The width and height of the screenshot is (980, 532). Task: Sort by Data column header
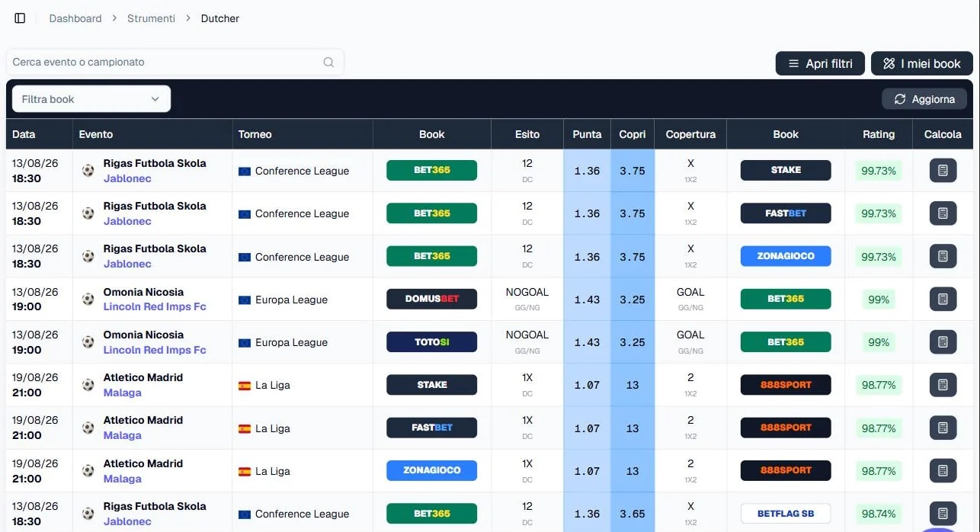pyautogui.click(x=24, y=134)
